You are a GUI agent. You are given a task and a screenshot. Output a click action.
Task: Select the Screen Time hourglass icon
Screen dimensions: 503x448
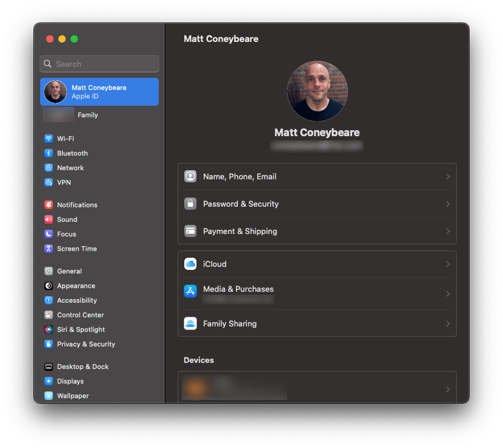49,249
